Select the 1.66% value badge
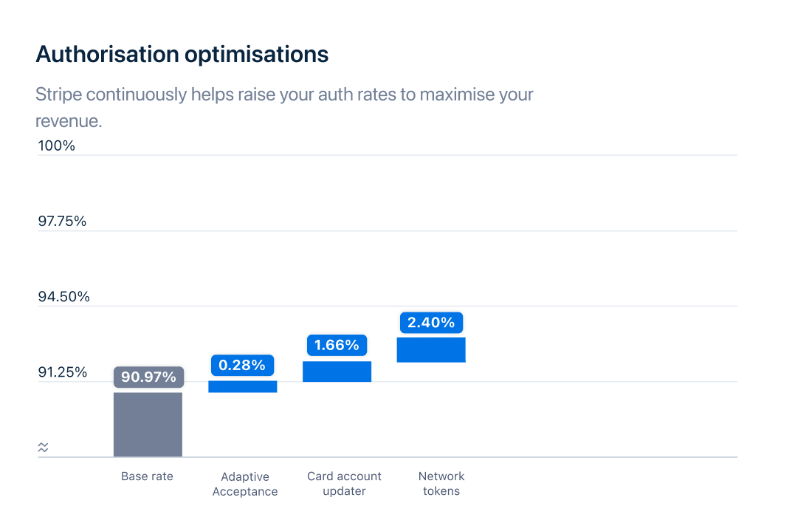812x520 pixels. pos(337,345)
